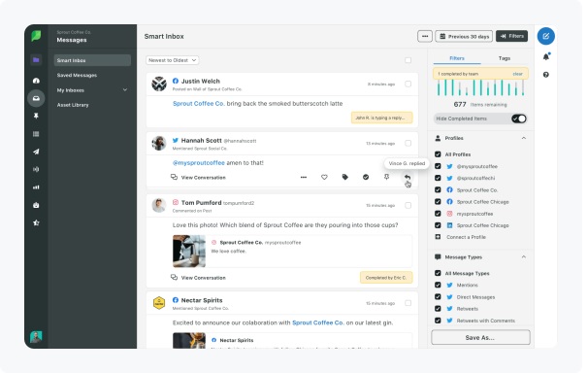
Task: Mark Hannah Scott message as complete
Action: pos(366,177)
